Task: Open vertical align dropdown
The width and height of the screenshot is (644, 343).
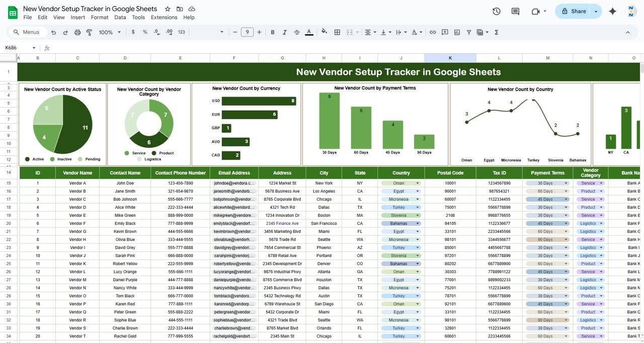Action: pyautogui.click(x=385, y=32)
